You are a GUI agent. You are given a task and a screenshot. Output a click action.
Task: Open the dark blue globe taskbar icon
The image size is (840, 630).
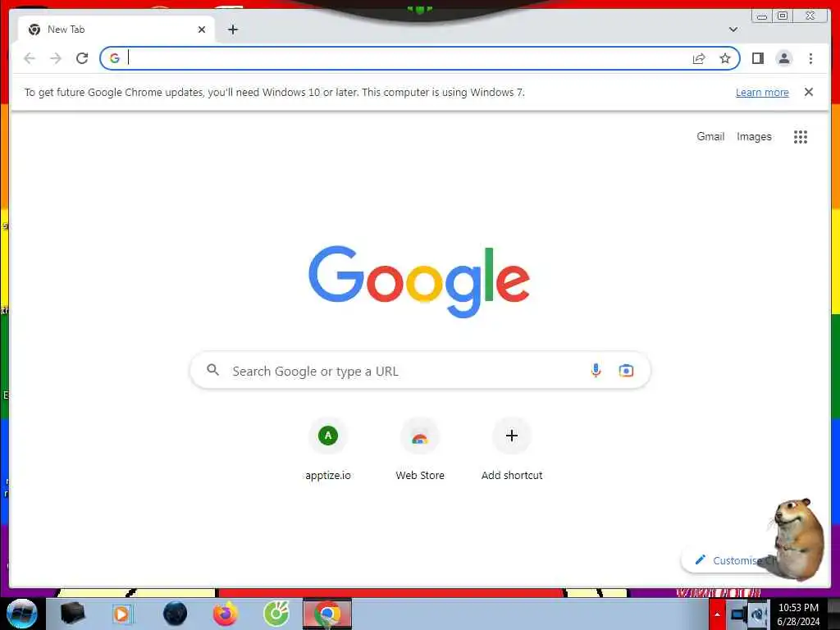(x=176, y=614)
